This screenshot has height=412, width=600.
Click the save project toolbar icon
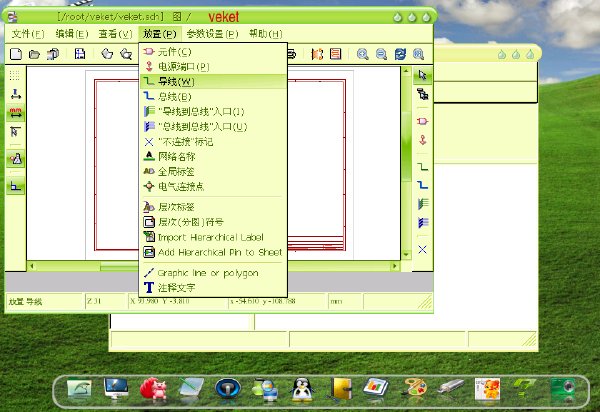[53, 54]
